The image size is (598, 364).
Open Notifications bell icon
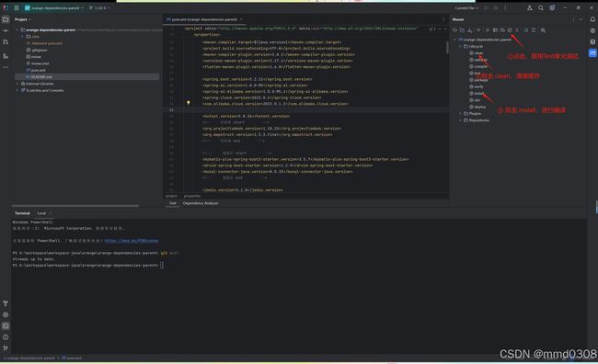point(592,19)
